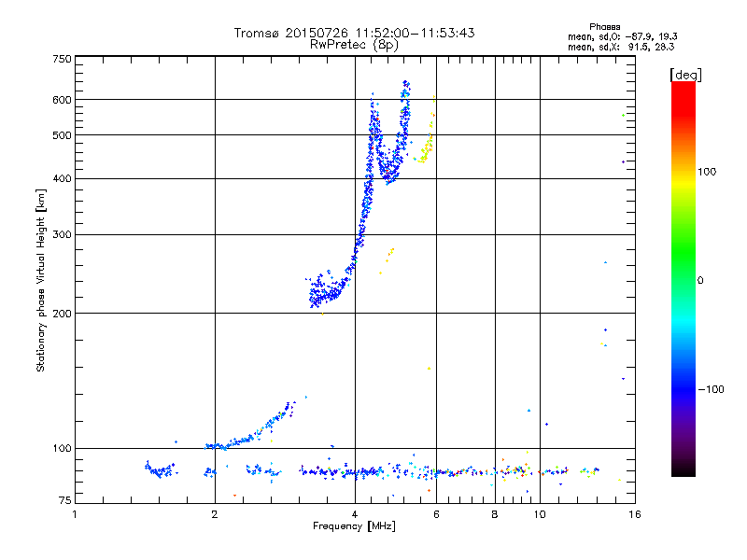
Task: Click the 'Phases' header text
Action: (604, 27)
